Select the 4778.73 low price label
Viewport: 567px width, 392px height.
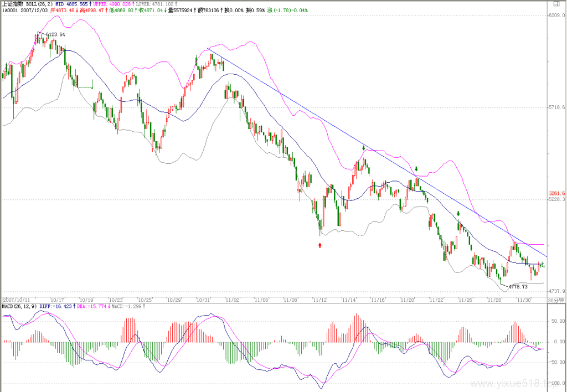click(x=518, y=286)
